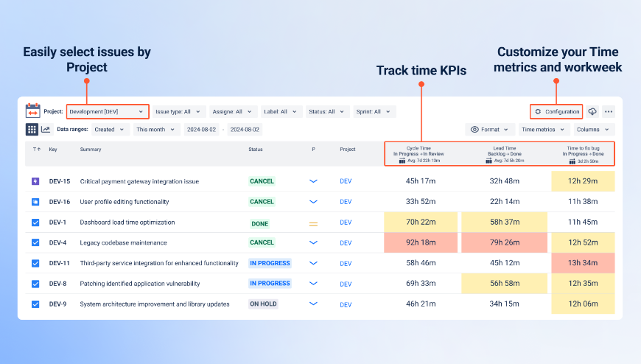Click calendar icon under Cycle Time column
Image resolution: width=641 pixels, height=364 pixels.
(x=402, y=161)
